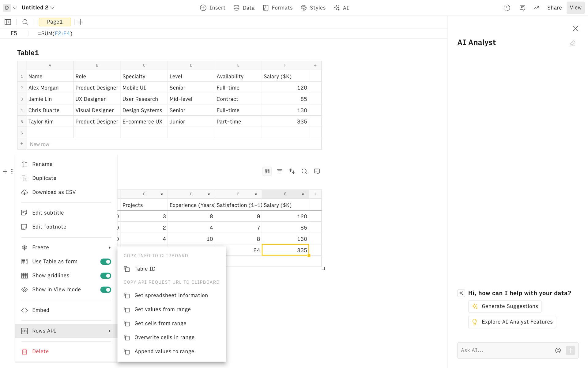
Task: Expand the Freeze submenu
Action: coord(66,247)
